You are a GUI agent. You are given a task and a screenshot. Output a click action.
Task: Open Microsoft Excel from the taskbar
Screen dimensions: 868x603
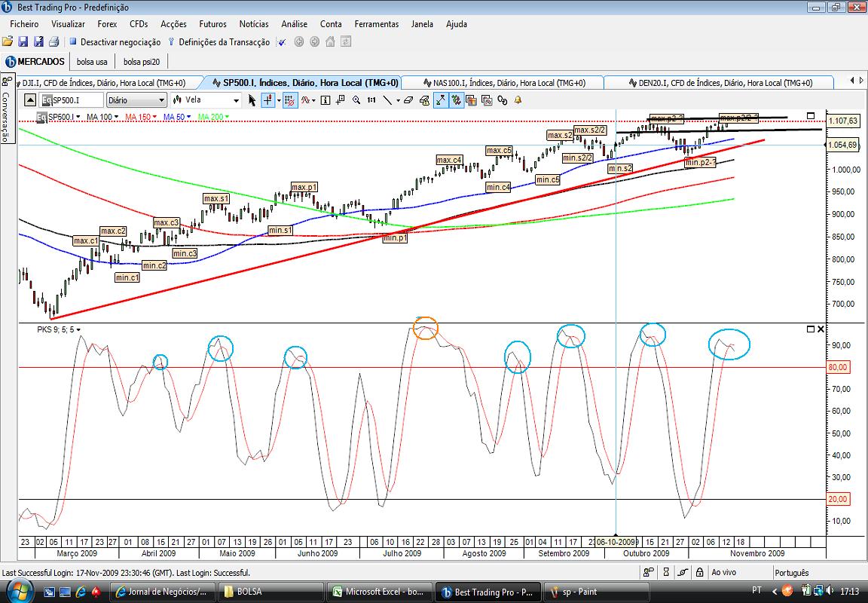pyautogui.click(x=378, y=592)
